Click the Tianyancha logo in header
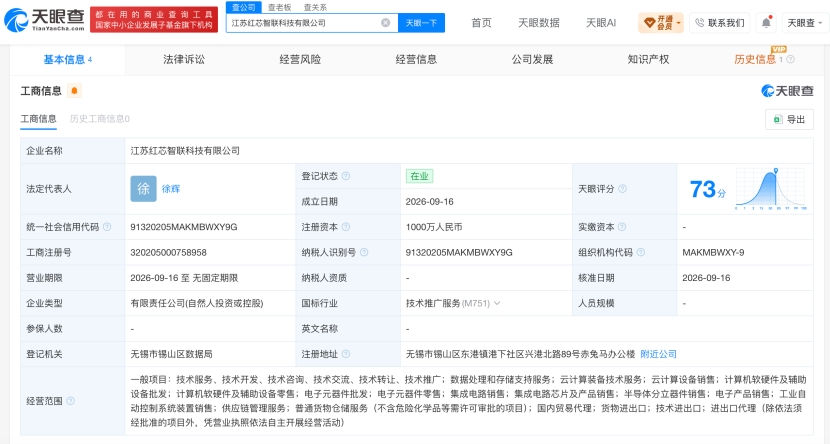 pos(44,20)
